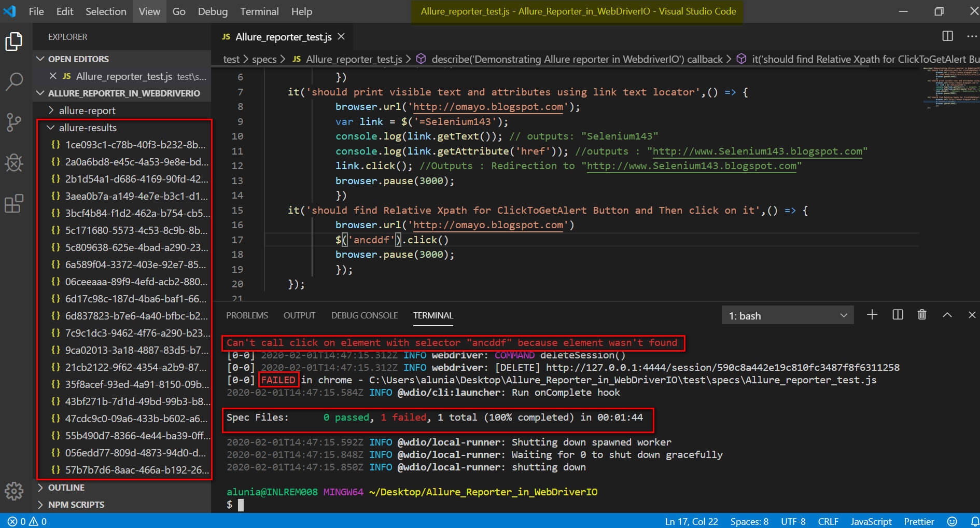
Task: Select the Terminal panel tab
Action: click(x=433, y=315)
